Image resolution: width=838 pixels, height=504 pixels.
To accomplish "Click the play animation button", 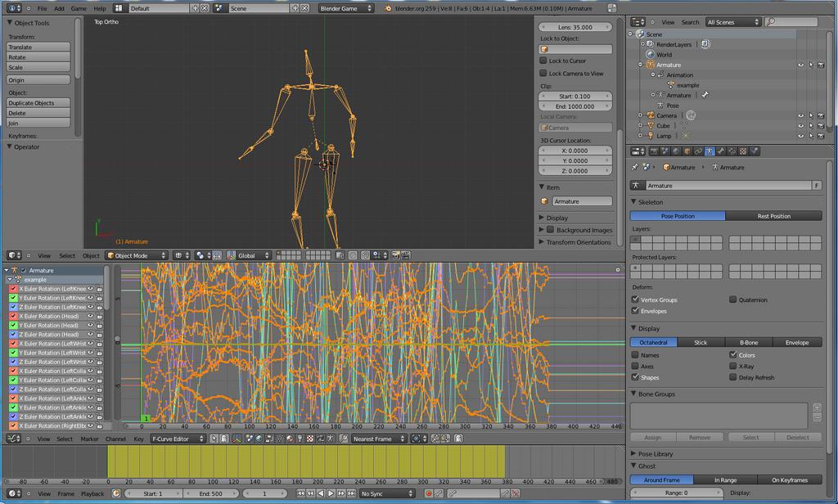I will (331, 493).
